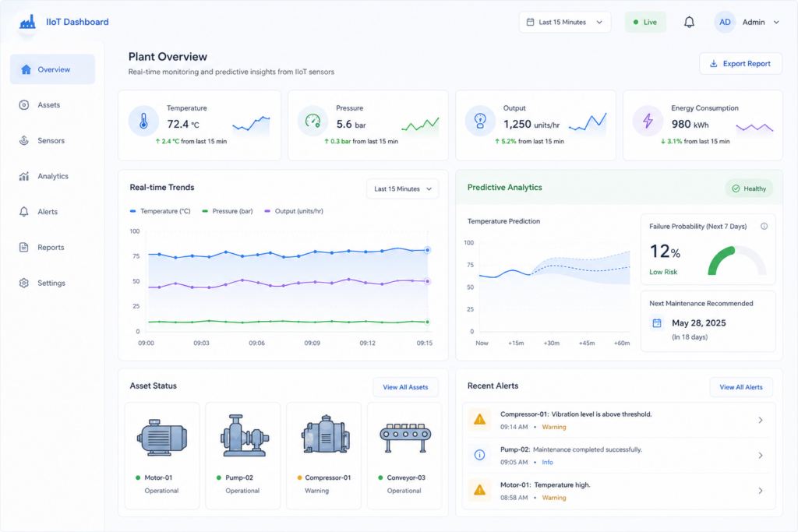
Task: Click the Assets sidebar icon
Action: click(24, 105)
